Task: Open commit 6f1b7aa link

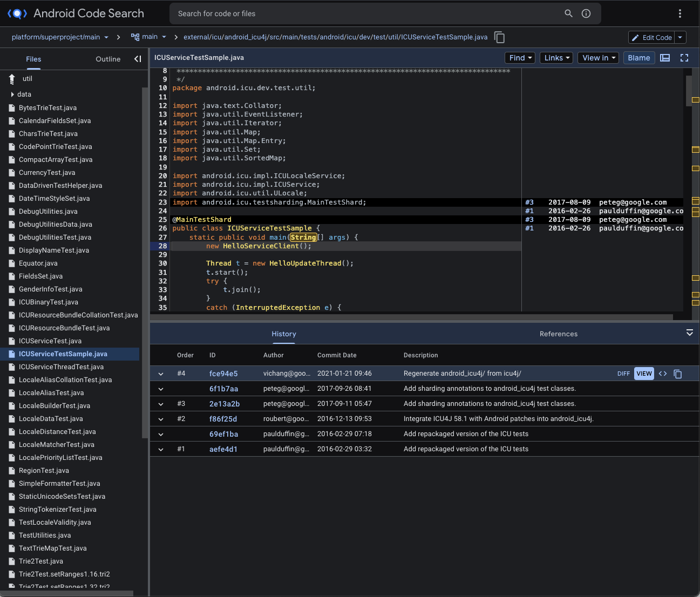Action: pos(223,389)
